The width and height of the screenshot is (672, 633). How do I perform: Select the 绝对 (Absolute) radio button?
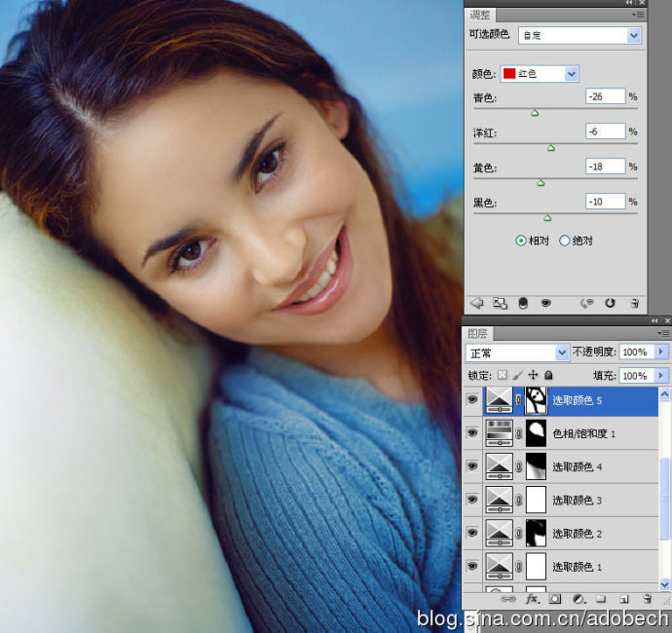565,241
